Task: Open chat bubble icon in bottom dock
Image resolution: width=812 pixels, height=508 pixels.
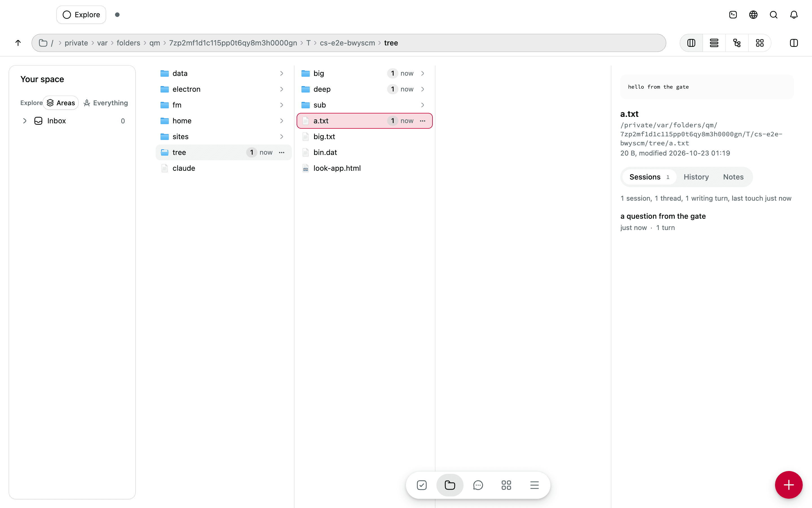Action: (478, 485)
